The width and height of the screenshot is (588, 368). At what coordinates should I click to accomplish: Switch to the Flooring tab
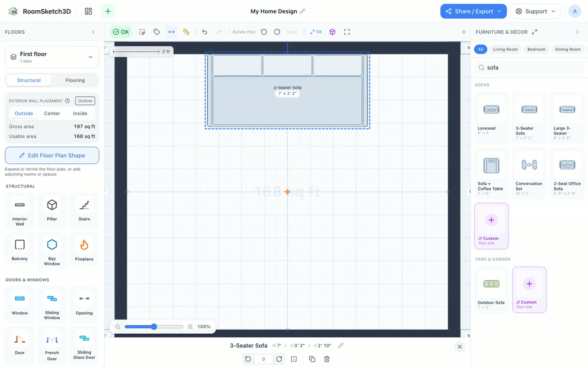tap(75, 80)
